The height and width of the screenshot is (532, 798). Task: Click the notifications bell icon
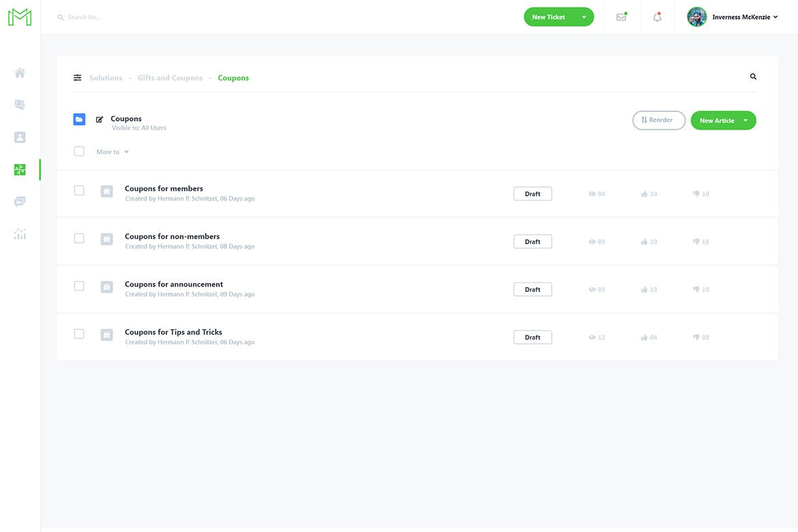click(x=657, y=17)
